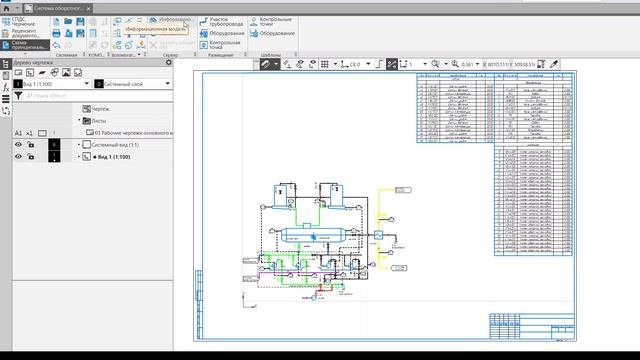The image size is (640, 360).
Task: Toggle orthogonal drawing mode icon
Action: point(379,64)
